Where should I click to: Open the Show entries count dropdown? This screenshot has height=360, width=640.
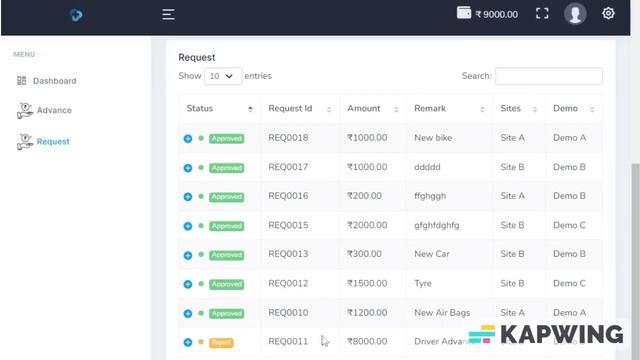pyautogui.click(x=222, y=76)
